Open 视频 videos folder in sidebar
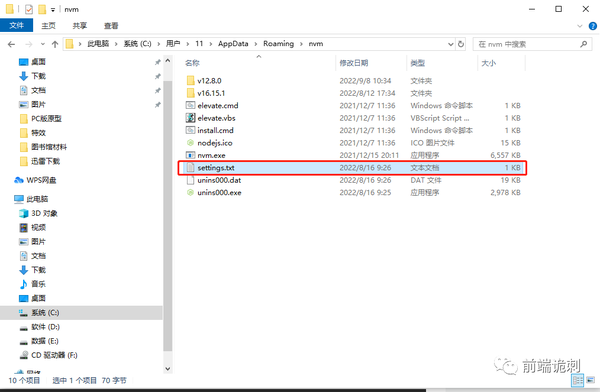 [x=32, y=227]
